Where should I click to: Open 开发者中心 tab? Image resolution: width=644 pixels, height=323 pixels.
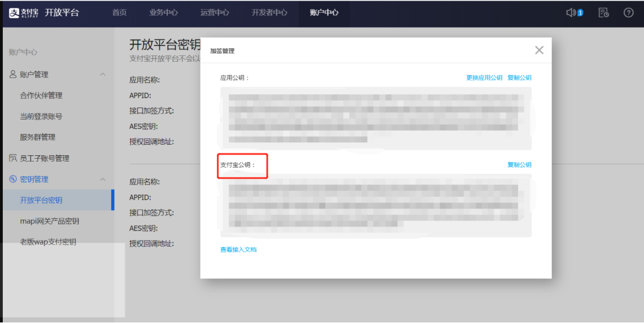point(270,13)
